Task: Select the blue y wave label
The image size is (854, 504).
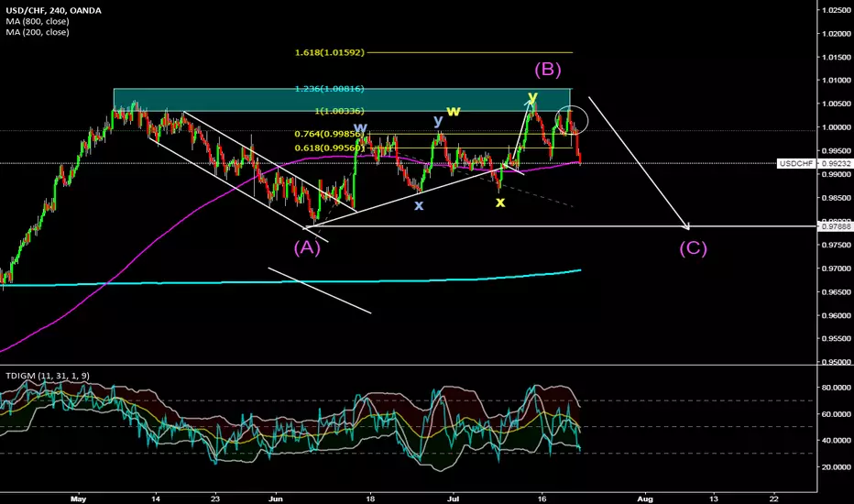Action: coord(438,121)
